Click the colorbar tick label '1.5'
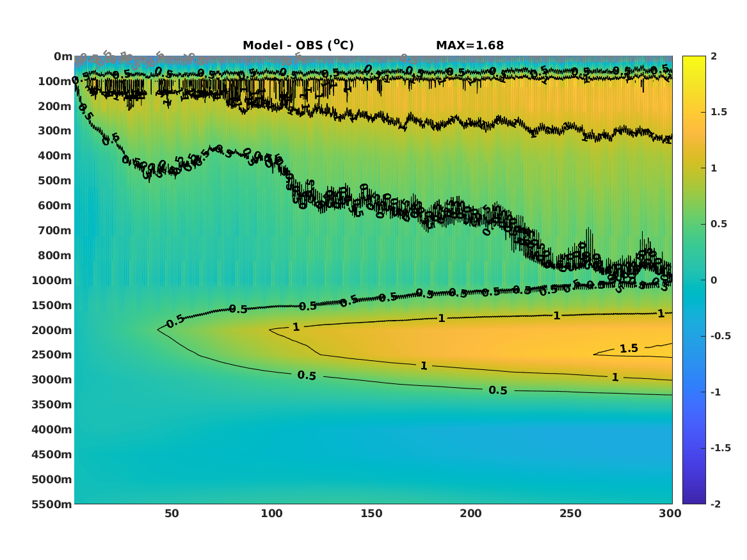Screen dimensions: 747x560 pyautogui.click(x=718, y=112)
